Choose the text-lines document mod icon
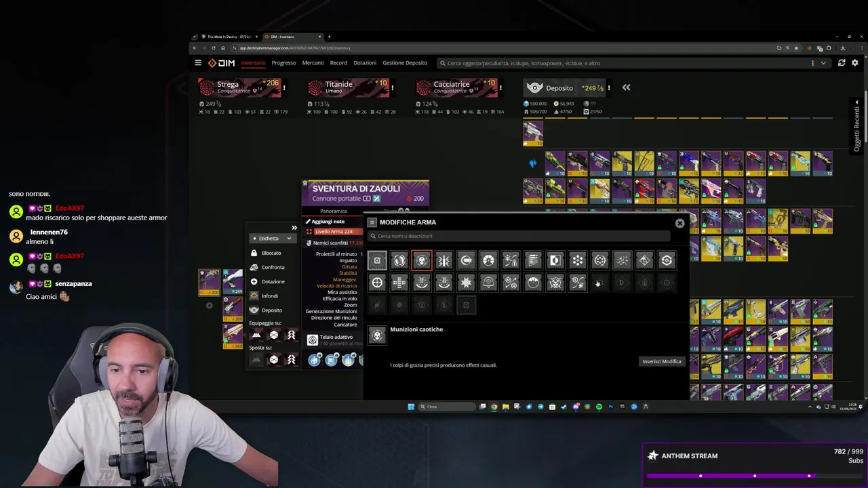The height and width of the screenshot is (488, 868). [x=533, y=260]
